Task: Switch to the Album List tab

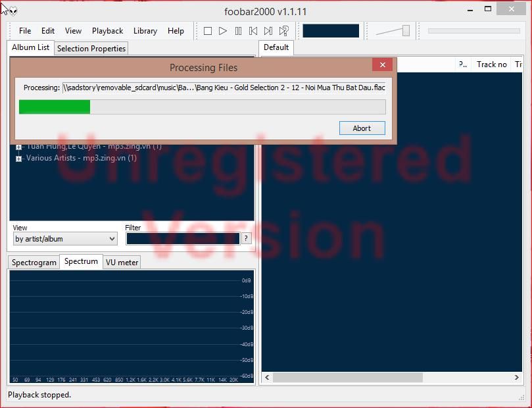Action: pos(30,47)
